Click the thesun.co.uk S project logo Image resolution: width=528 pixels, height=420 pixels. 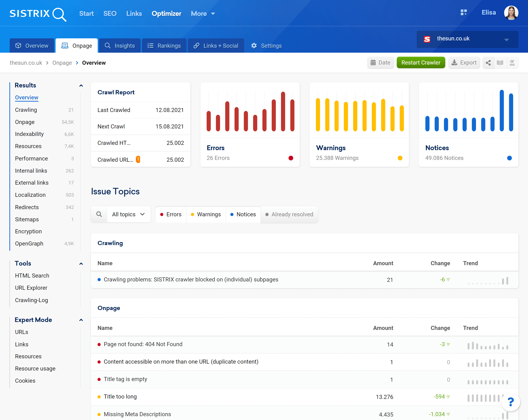(x=427, y=39)
